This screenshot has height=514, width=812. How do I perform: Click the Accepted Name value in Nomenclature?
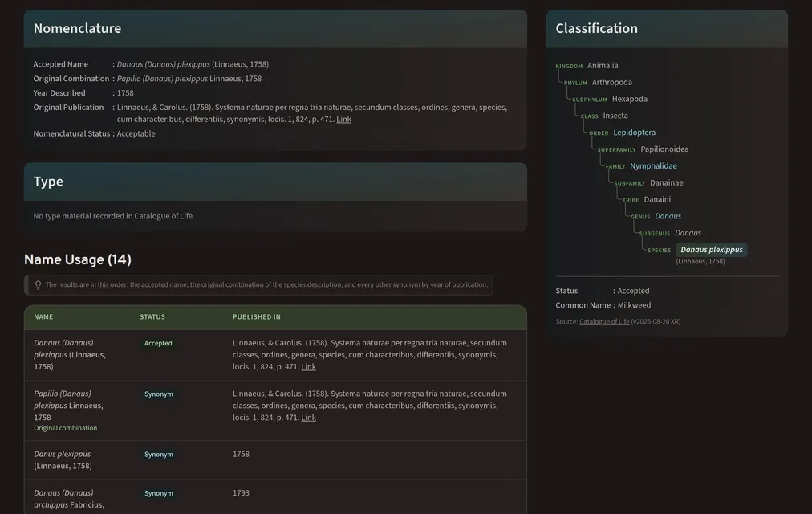pyautogui.click(x=193, y=64)
